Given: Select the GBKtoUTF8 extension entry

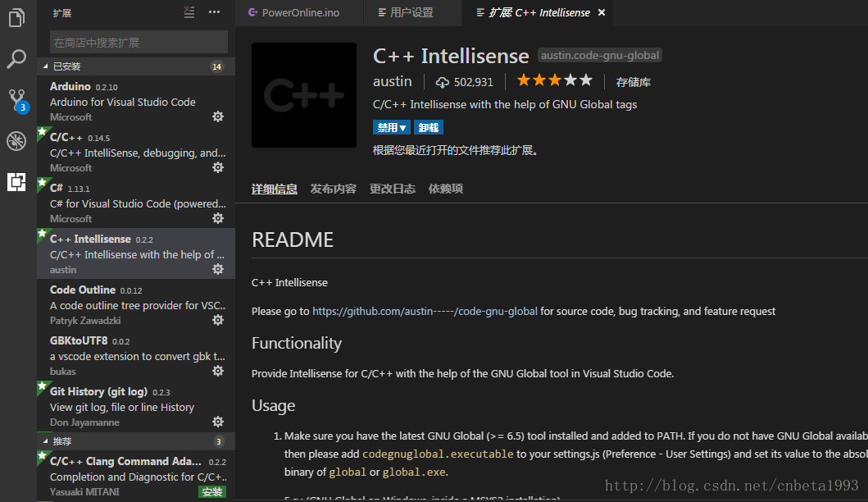Looking at the screenshot, I should (x=136, y=356).
